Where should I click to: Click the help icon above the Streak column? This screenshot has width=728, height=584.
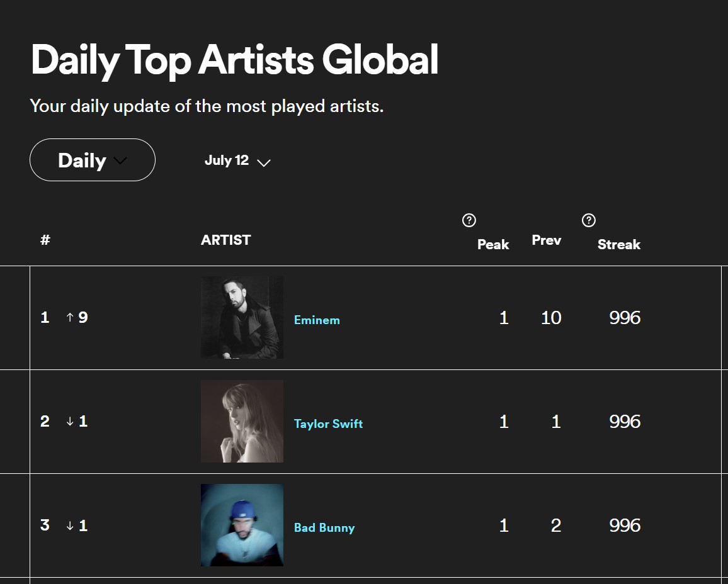[588, 220]
